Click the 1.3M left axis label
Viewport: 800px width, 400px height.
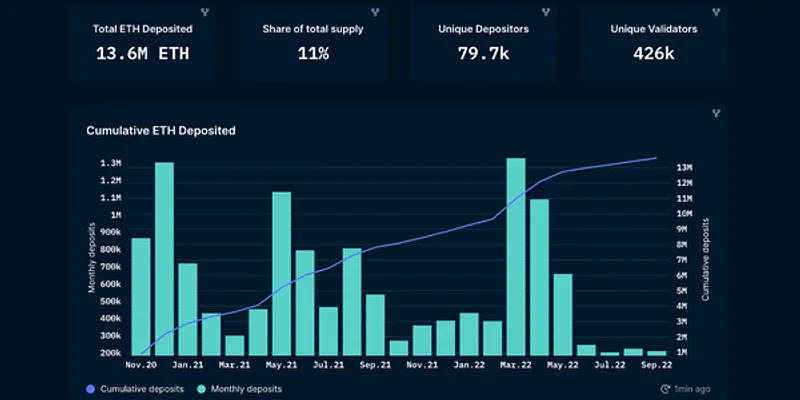coord(110,163)
